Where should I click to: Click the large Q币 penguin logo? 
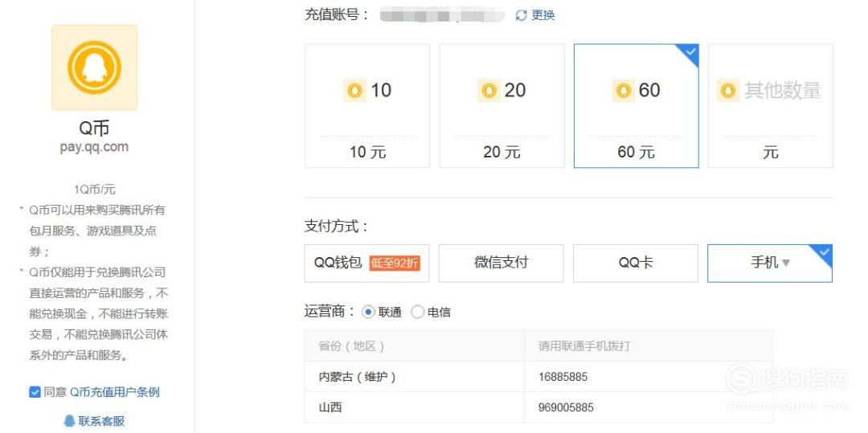(94, 67)
